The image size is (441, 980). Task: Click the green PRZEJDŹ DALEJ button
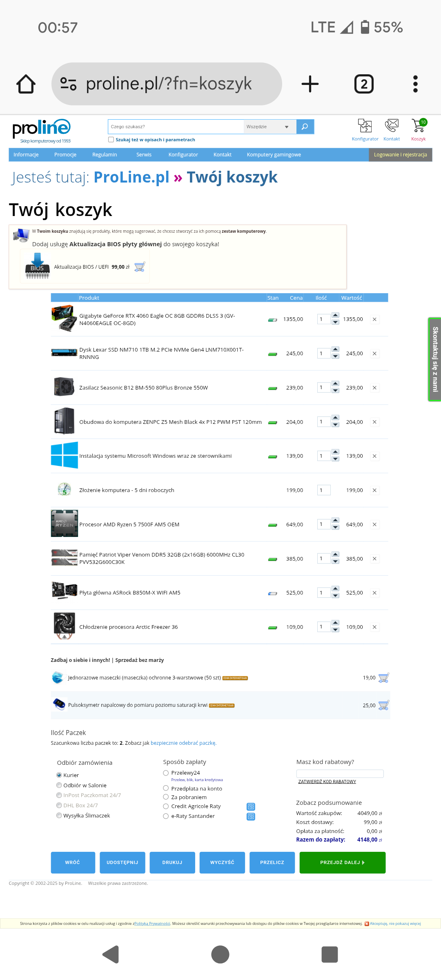pos(343,862)
